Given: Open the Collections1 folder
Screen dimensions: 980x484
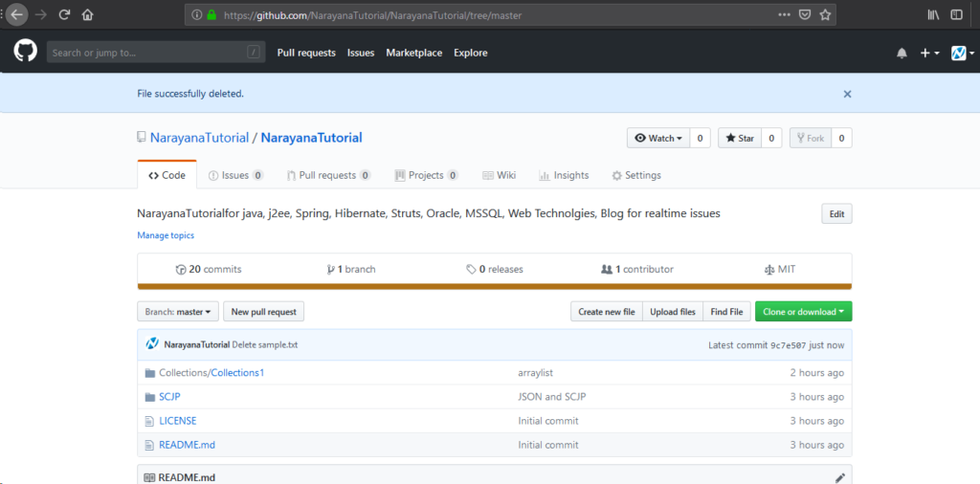Looking at the screenshot, I should point(237,373).
